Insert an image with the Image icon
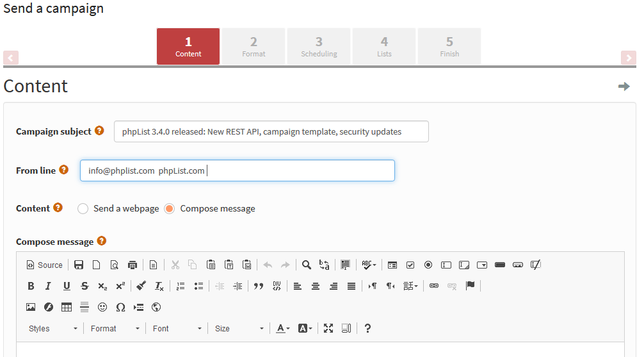Image resolution: width=644 pixels, height=357 pixels. pos(31,307)
